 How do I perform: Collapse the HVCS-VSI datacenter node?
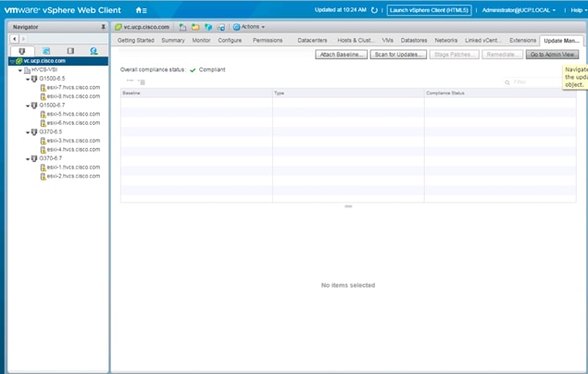19,70
